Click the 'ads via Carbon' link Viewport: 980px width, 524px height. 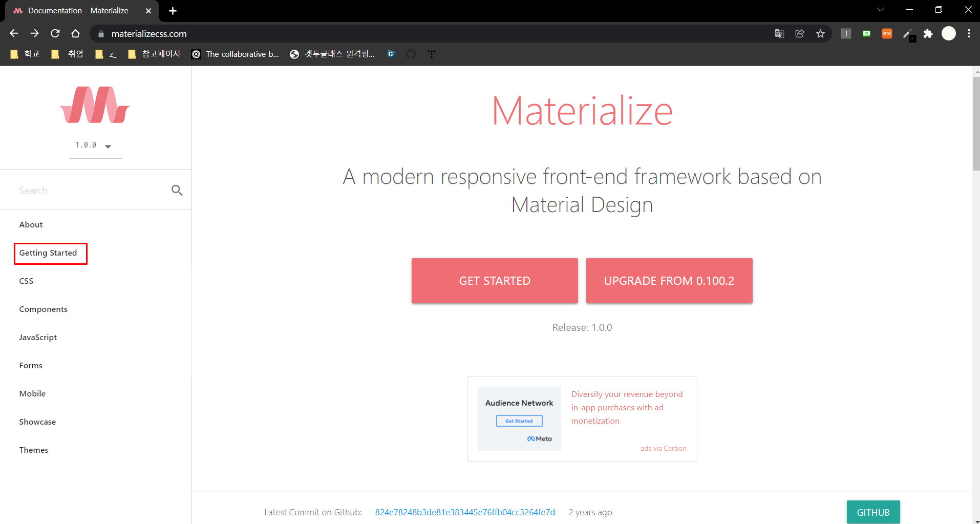(664, 448)
